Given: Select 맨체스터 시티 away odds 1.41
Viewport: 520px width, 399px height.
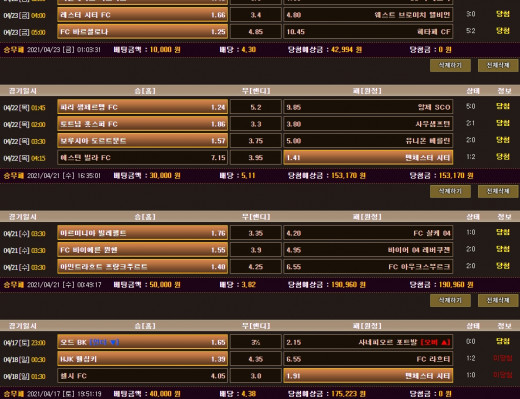Looking at the screenshot, I should click(368, 158).
